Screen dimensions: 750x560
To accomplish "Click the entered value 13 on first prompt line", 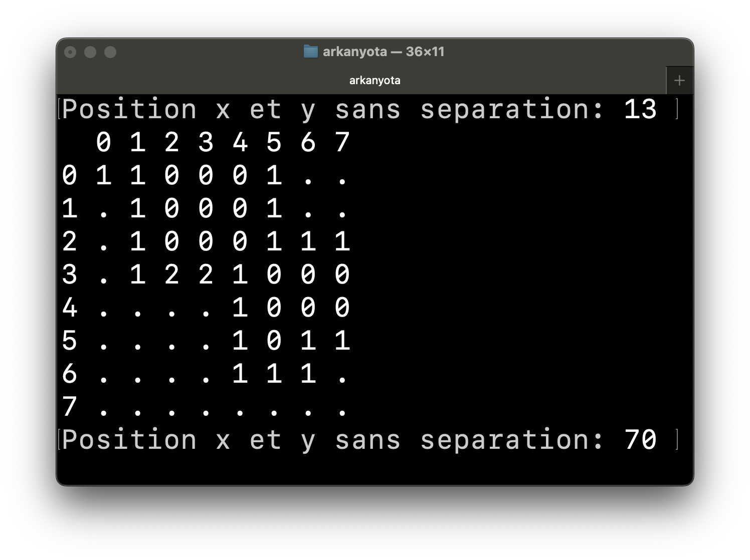I will 640,109.
